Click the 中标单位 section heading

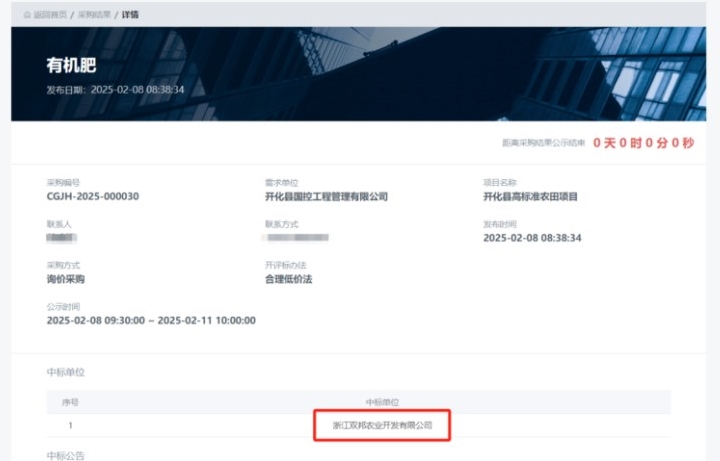coord(66,372)
